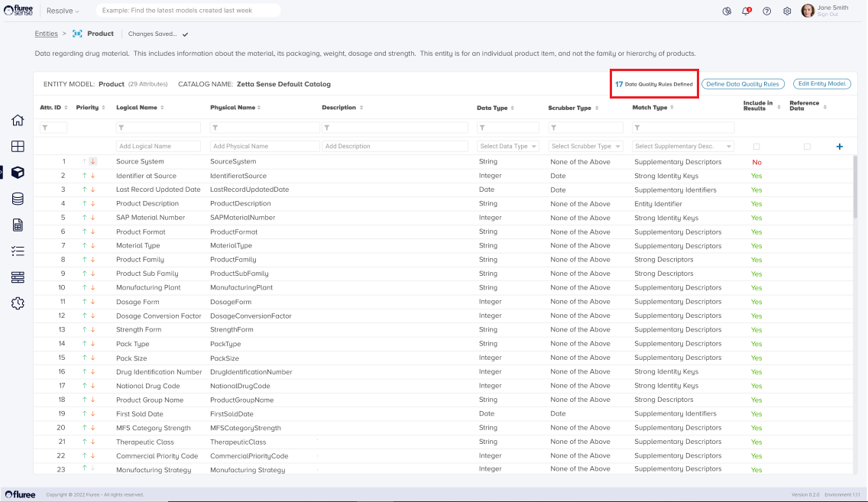Move Identifier at Source up with green arrow
868x502 pixels.
84,176
